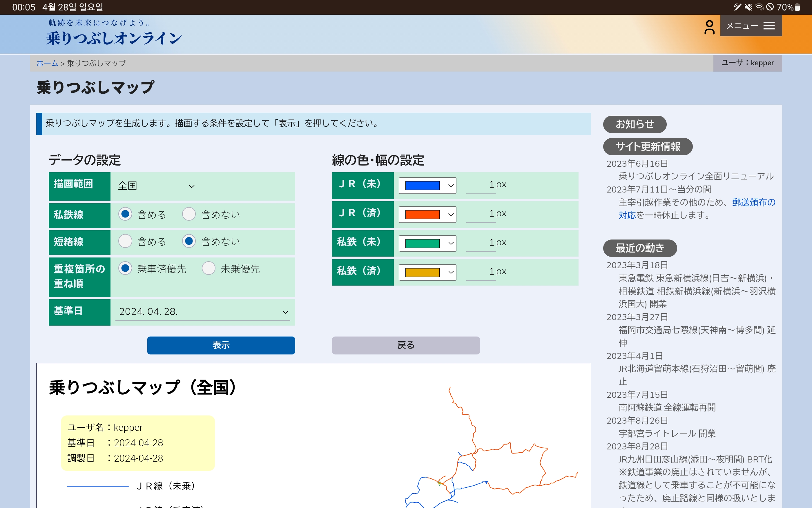812x508 pixels.
Task: Open the hamburger メニュー button
Action: click(x=751, y=26)
